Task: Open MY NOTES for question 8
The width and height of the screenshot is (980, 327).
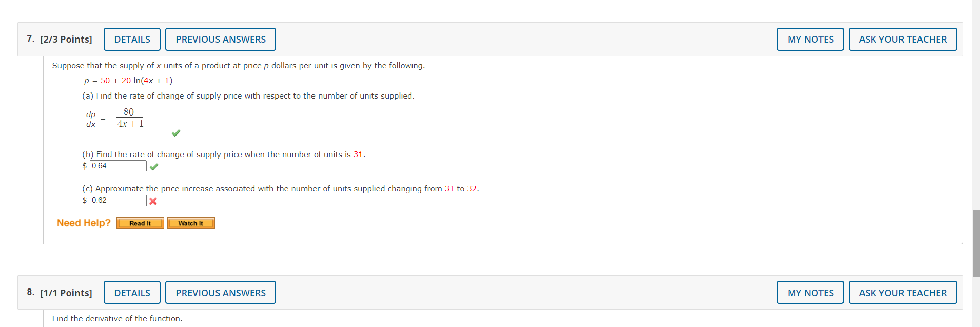Action: 810,292
